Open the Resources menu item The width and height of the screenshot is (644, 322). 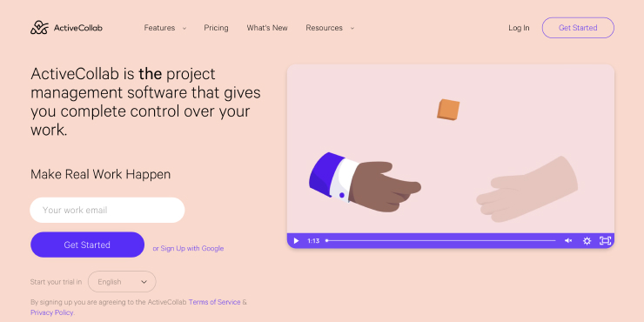[x=324, y=28]
